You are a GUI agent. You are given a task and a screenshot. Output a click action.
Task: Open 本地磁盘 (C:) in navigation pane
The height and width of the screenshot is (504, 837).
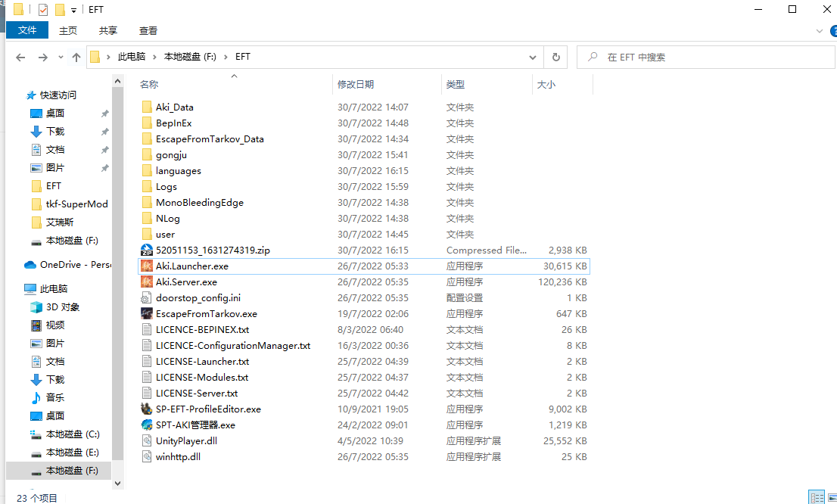[x=73, y=434]
